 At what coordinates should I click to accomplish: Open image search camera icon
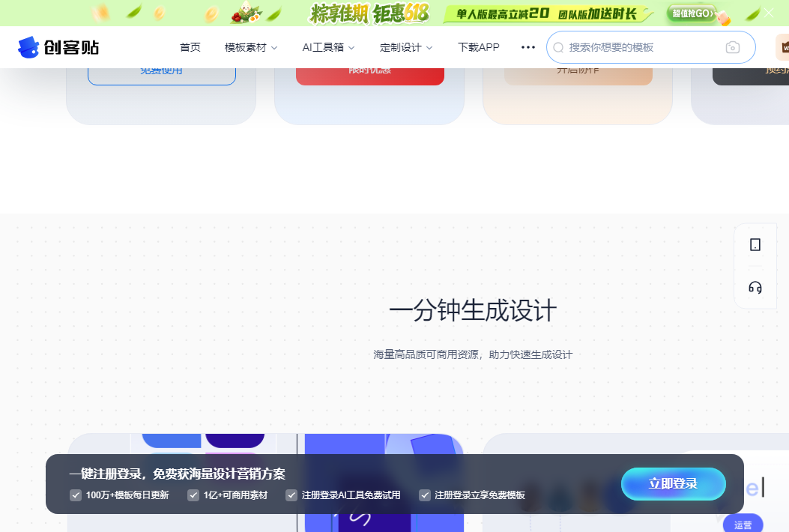tap(733, 47)
